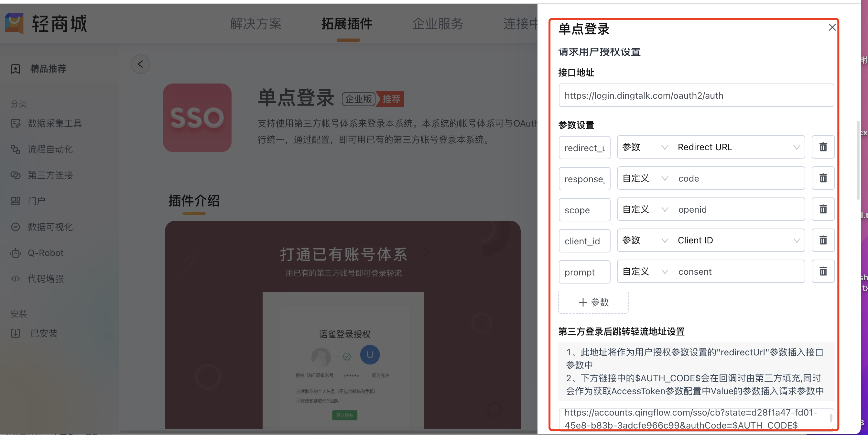Viewport: 868px width, 435px height.
Task: Click the 门户 portal icon
Action: click(16, 201)
